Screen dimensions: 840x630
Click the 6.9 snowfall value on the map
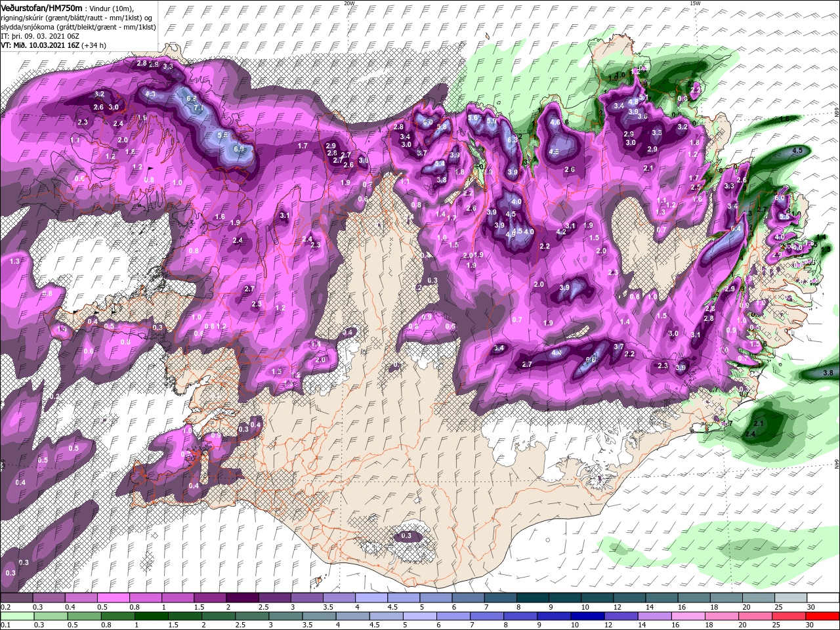pos(238,149)
